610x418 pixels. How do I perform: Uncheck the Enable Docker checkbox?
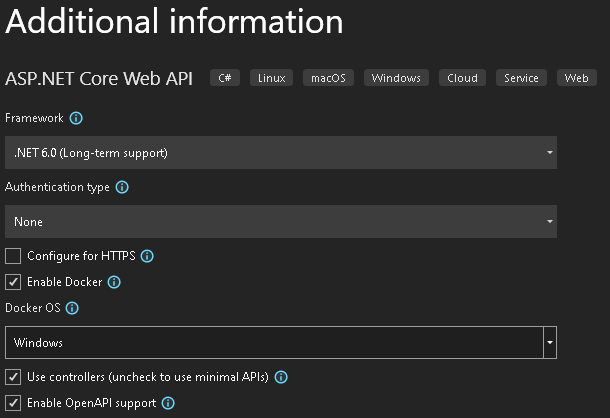coord(13,282)
